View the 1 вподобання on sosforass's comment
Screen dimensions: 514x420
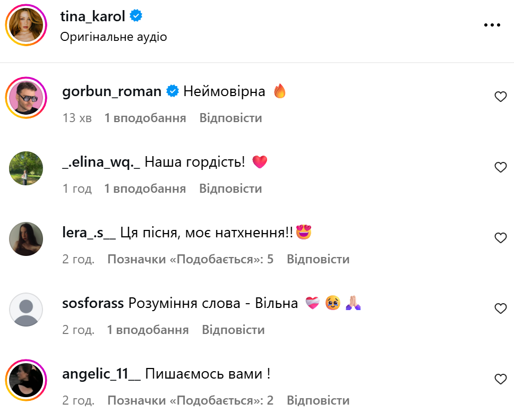point(148,330)
